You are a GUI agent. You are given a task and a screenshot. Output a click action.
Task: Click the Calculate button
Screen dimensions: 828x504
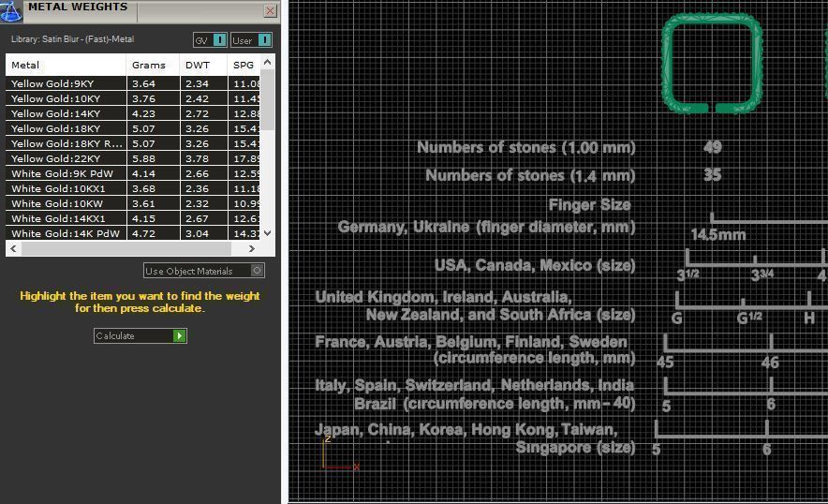tap(140, 335)
